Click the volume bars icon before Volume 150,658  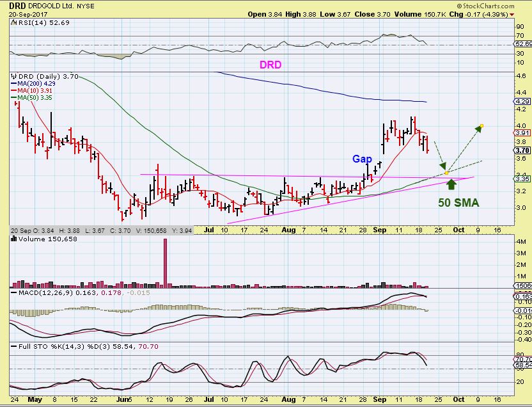click(x=14, y=239)
